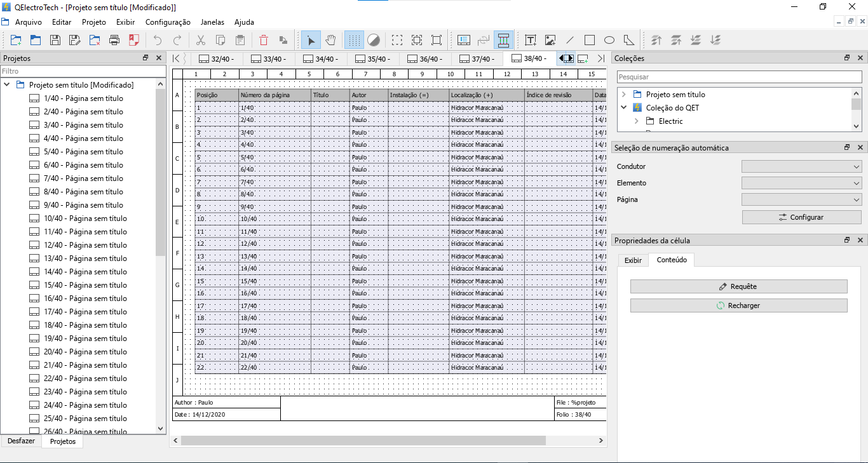Toggle the black/white background button
The height and width of the screenshot is (463, 868).
pos(374,40)
